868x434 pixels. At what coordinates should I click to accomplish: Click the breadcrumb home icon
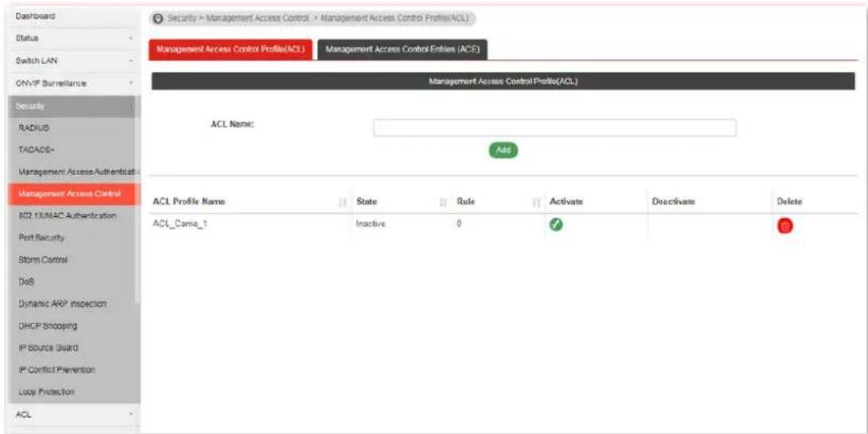click(x=159, y=18)
